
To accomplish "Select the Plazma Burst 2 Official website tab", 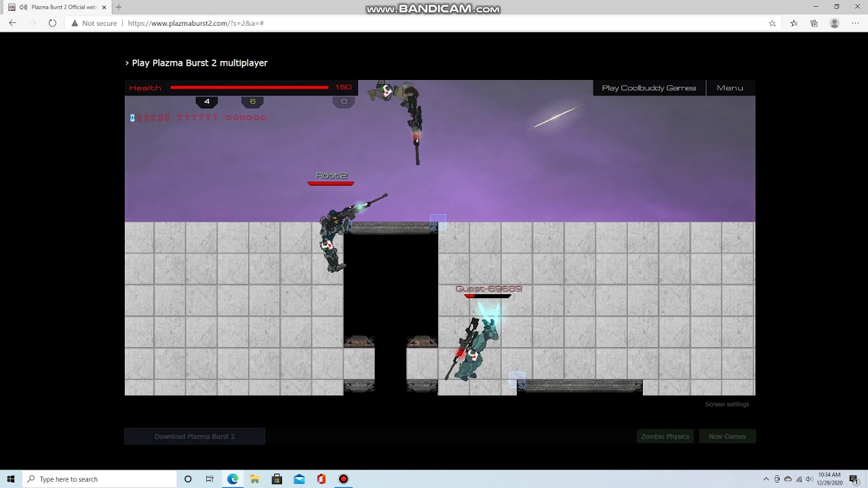I will [58, 7].
